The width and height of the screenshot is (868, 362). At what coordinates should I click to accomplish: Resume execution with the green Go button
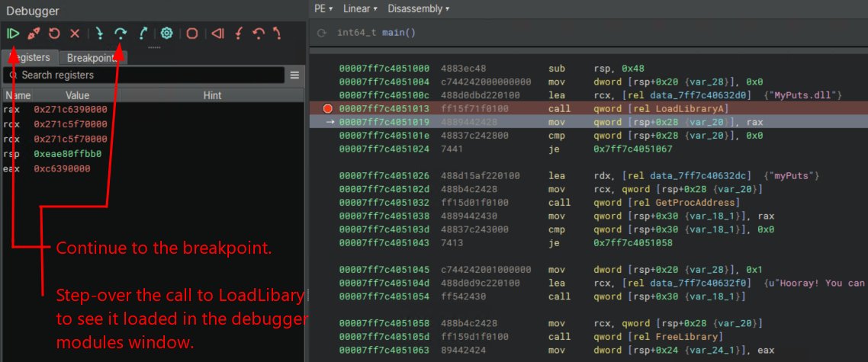pyautogui.click(x=13, y=34)
